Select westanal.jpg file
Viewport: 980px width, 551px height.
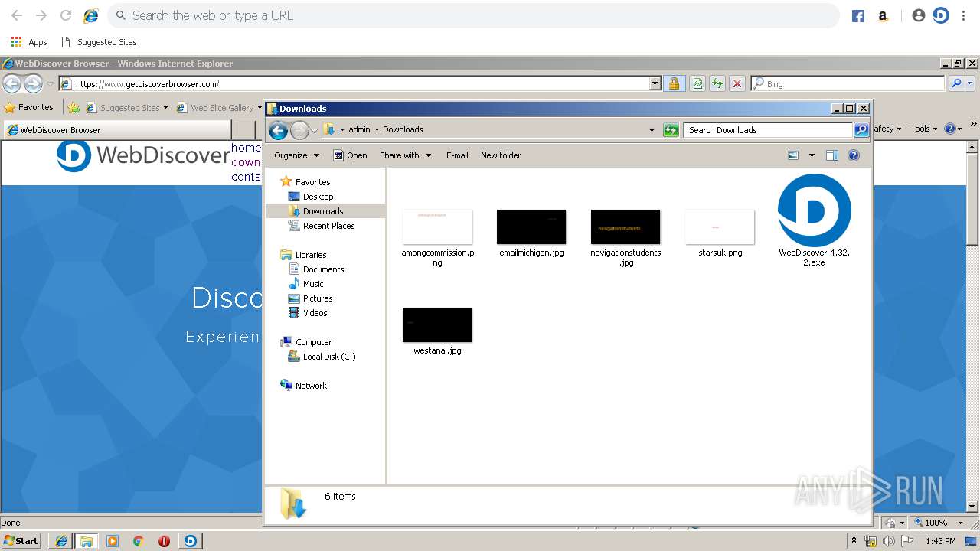(437, 331)
